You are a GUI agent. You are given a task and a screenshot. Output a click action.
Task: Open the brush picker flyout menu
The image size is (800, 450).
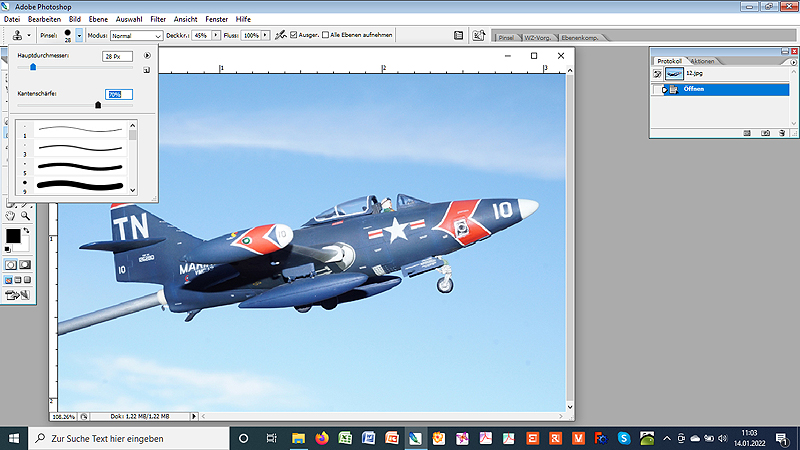(147, 55)
